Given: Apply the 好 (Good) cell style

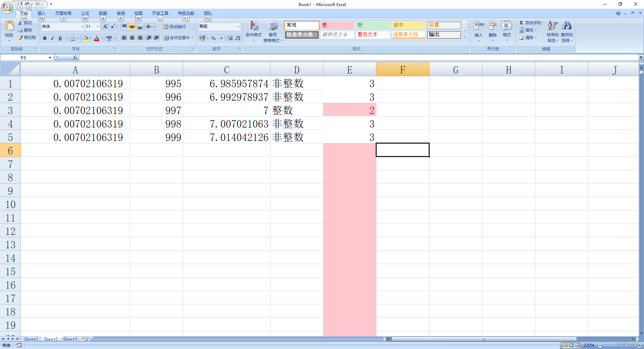Looking at the screenshot, I should tap(373, 25).
